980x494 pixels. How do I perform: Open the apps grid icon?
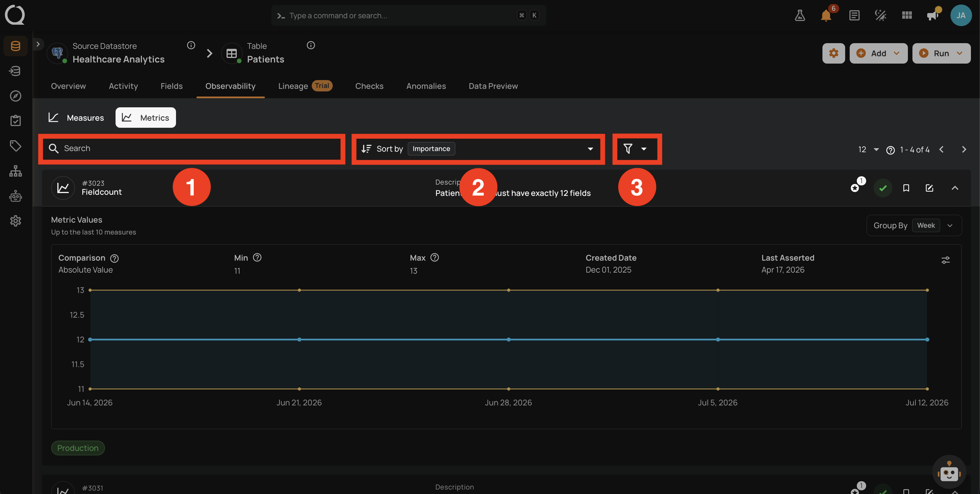(x=907, y=15)
